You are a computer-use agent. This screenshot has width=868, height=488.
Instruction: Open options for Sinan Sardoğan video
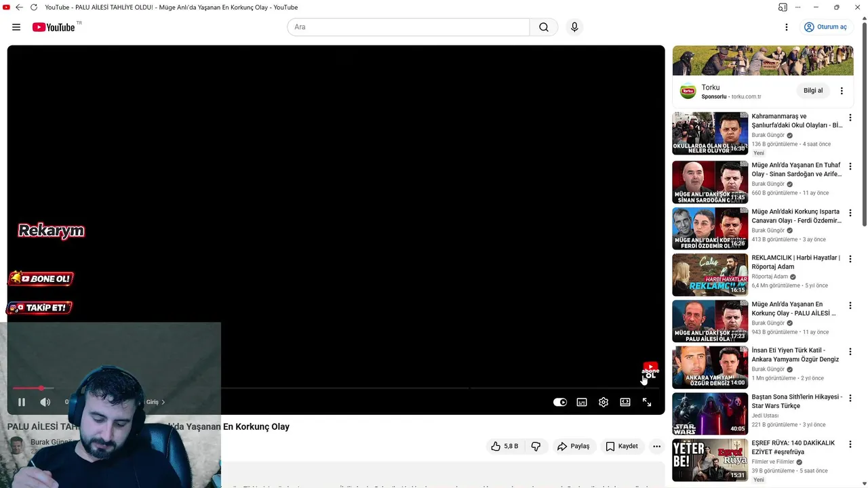(x=850, y=166)
